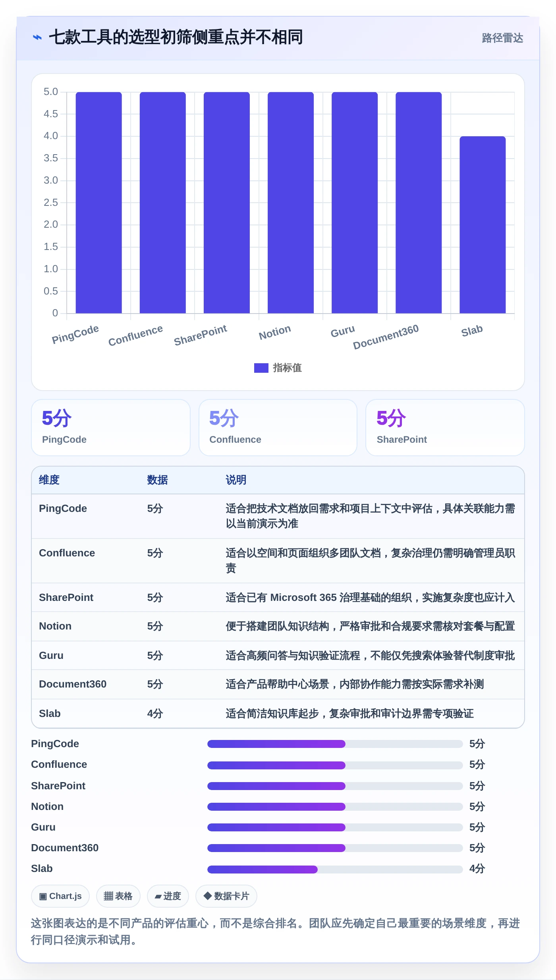
Task: Select the SharePoint table row name
Action: click(66, 598)
